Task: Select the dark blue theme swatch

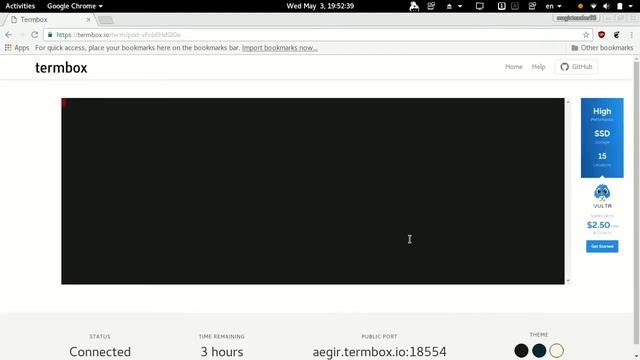Action: pos(539,351)
